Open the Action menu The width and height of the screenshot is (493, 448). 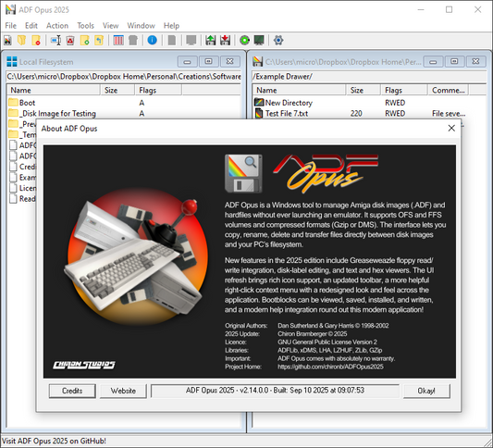57,26
